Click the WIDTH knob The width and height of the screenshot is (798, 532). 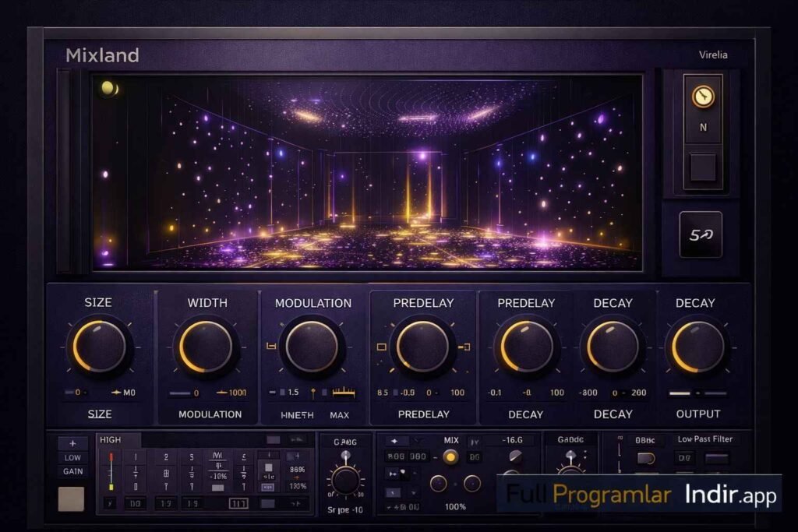(207, 346)
